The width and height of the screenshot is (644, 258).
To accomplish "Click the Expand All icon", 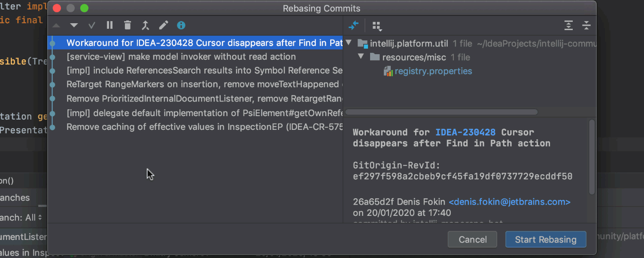I will pos(568,25).
